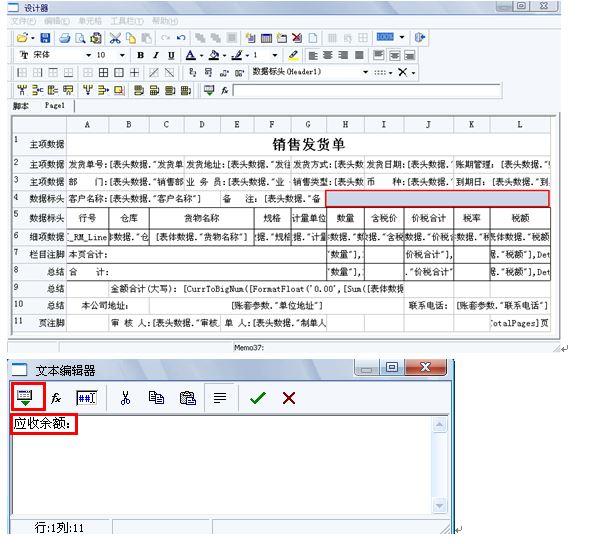Click the undo arrow icon

click(x=181, y=38)
